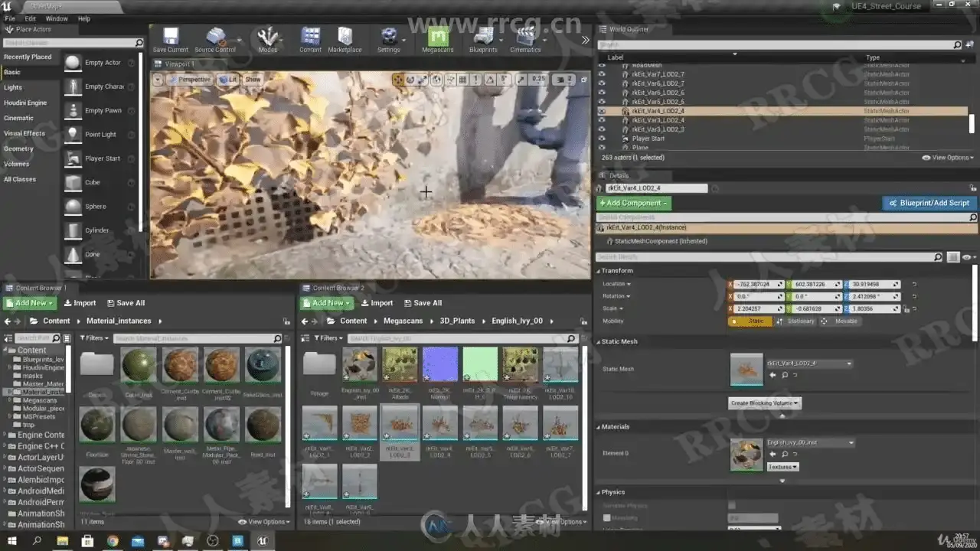Click the Windows Start button
Image resolution: width=980 pixels, height=551 pixels.
pyautogui.click(x=12, y=541)
